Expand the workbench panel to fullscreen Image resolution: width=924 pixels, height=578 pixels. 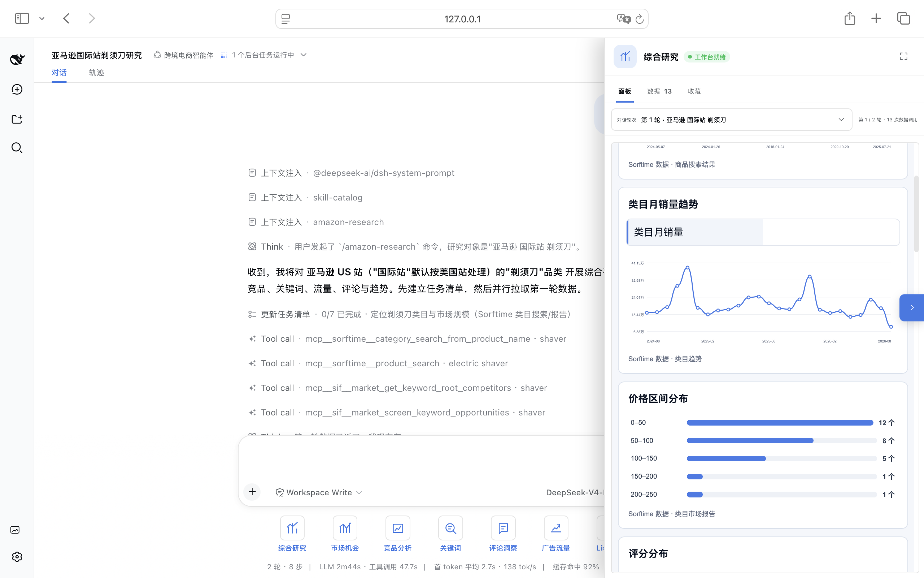pyautogui.click(x=903, y=57)
